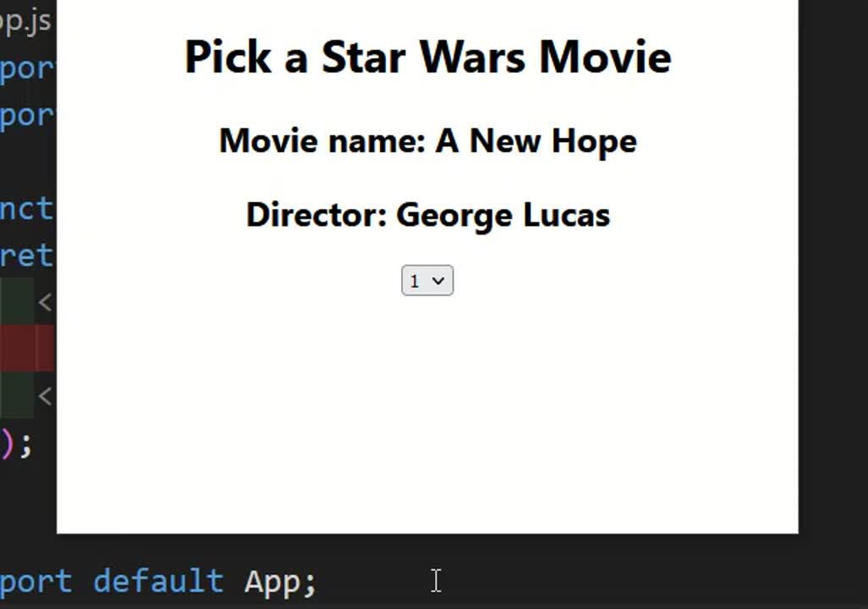The image size is (868, 609).
Task: Click the return keyword in the editor
Action: pos(26,255)
